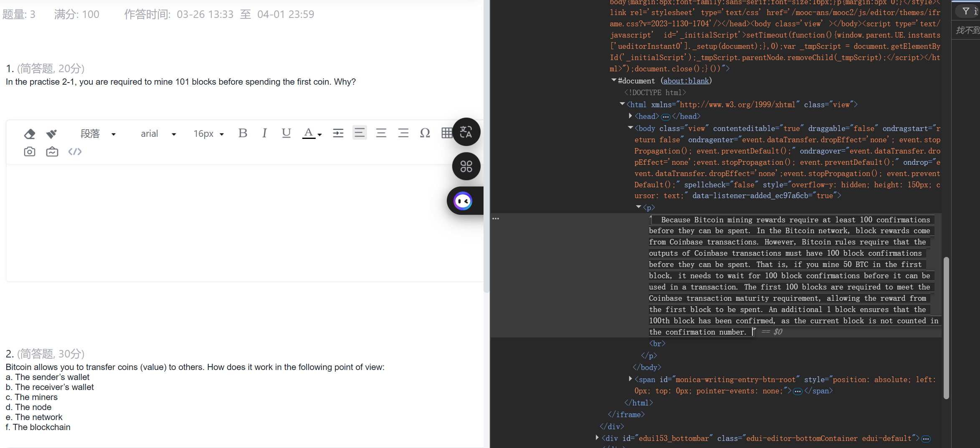980x448 pixels.
Task: Click inside question 1 answer text area
Action: (245, 223)
